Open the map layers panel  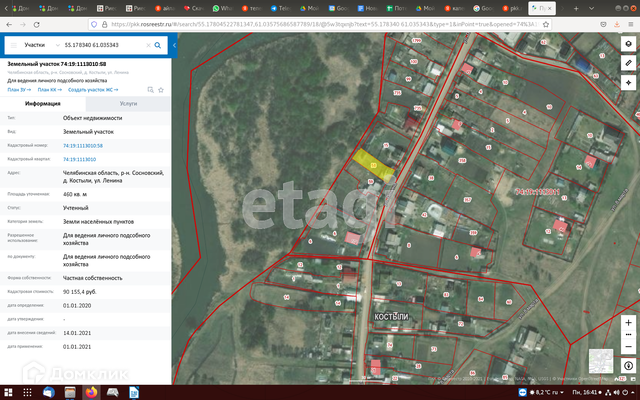628,45
